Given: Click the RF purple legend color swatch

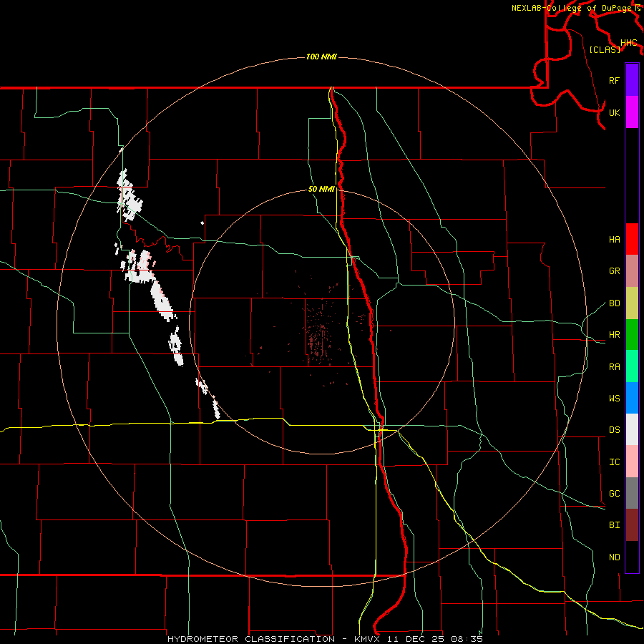Looking at the screenshot, I should pyautogui.click(x=632, y=80).
